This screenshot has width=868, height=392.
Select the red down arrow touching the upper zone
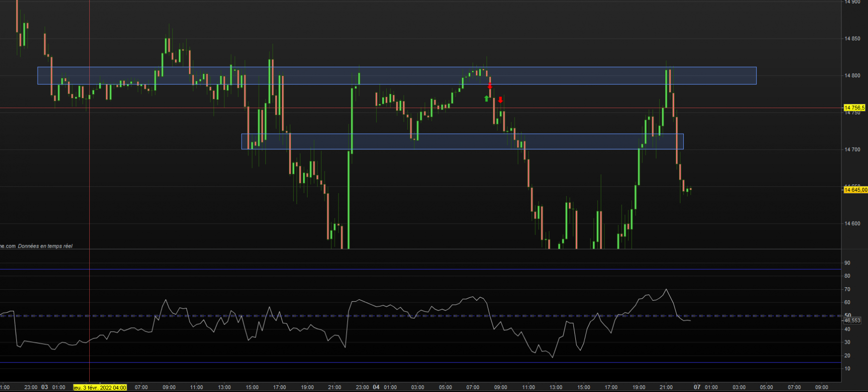pyautogui.click(x=490, y=86)
